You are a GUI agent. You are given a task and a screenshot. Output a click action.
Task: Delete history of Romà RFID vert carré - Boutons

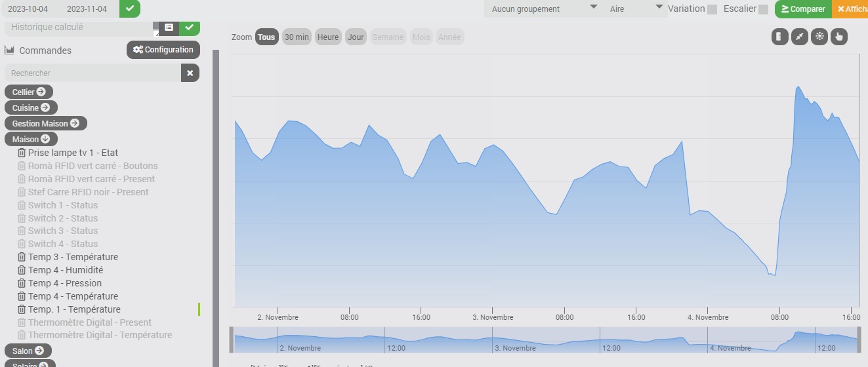point(22,166)
